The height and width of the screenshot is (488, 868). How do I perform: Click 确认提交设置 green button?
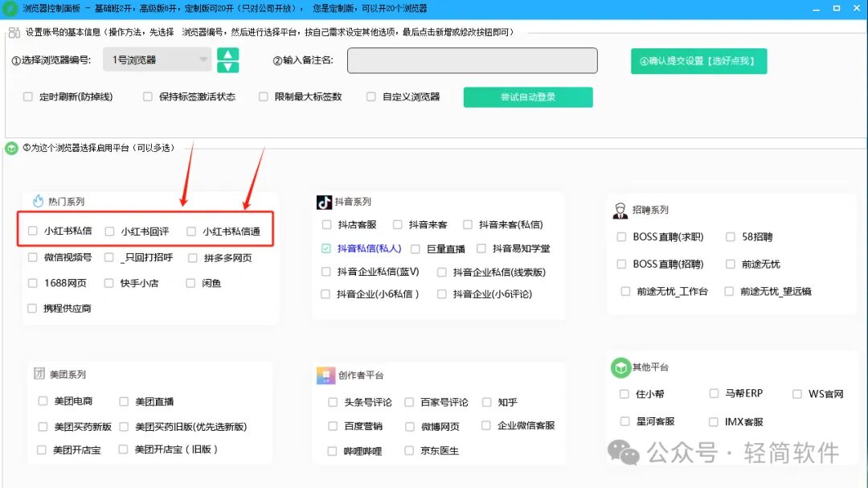coord(698,61)
